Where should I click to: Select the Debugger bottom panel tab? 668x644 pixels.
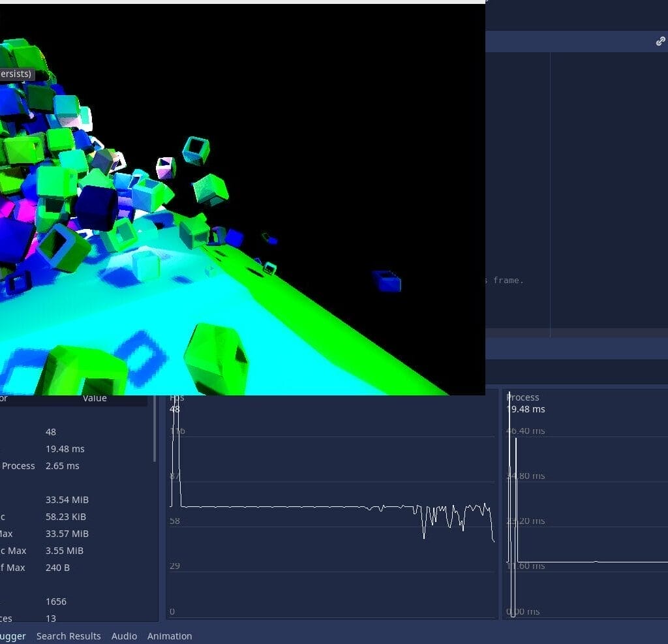pos(13,636)
